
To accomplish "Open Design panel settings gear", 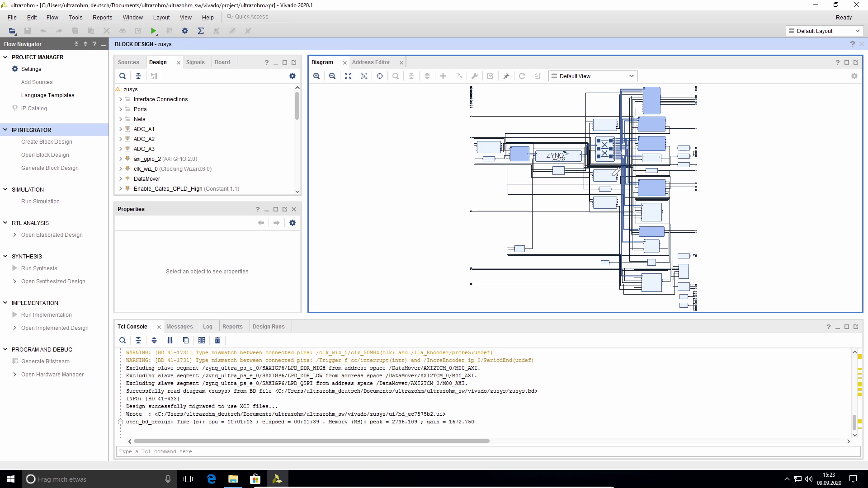I will 292,76.
